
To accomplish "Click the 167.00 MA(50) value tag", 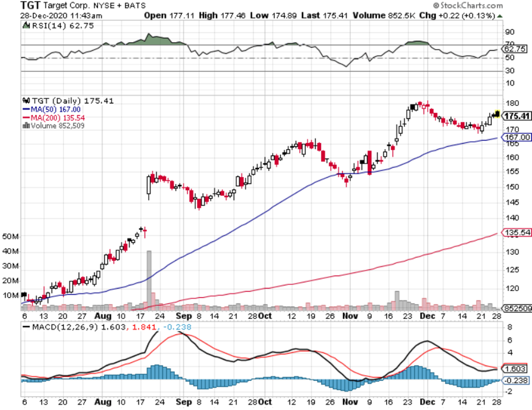I will click(517, 137).
